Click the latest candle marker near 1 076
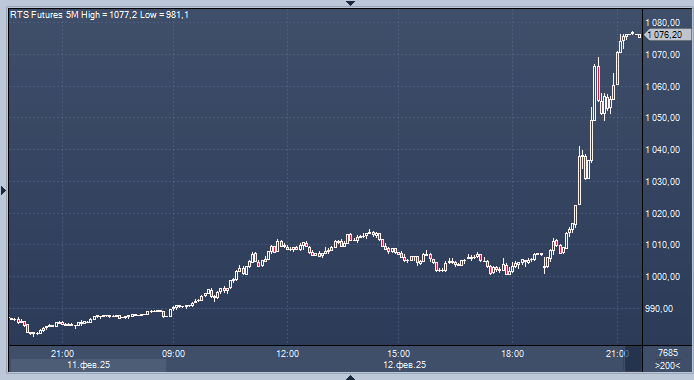 point(639,36)
